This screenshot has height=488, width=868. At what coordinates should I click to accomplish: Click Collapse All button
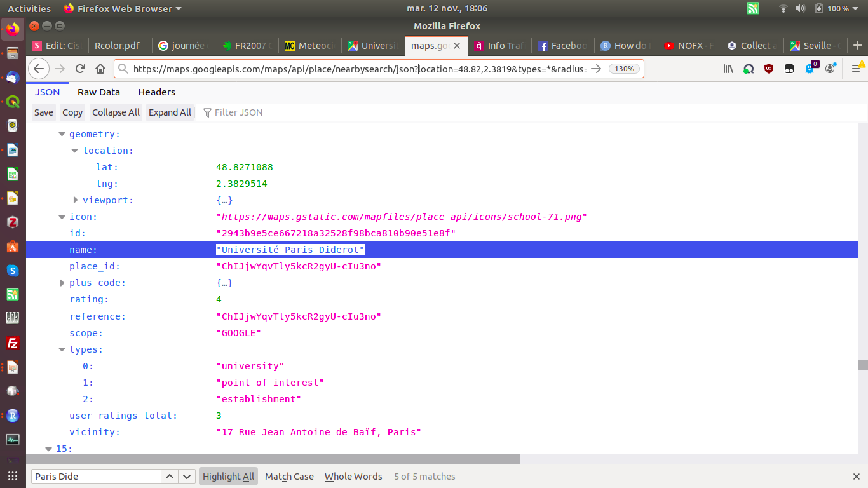[116, 112]
